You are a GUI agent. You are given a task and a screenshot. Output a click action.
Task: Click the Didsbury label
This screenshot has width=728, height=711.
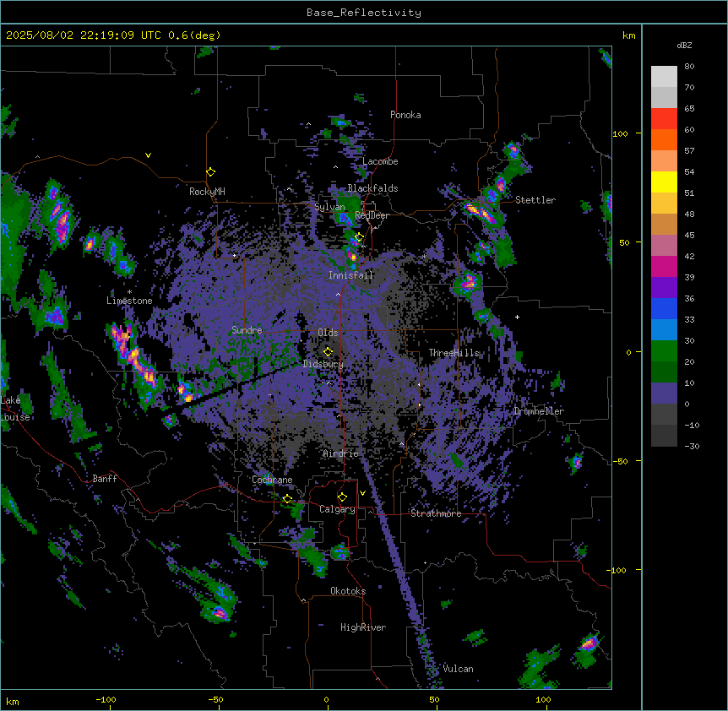(x=323, y=364)
